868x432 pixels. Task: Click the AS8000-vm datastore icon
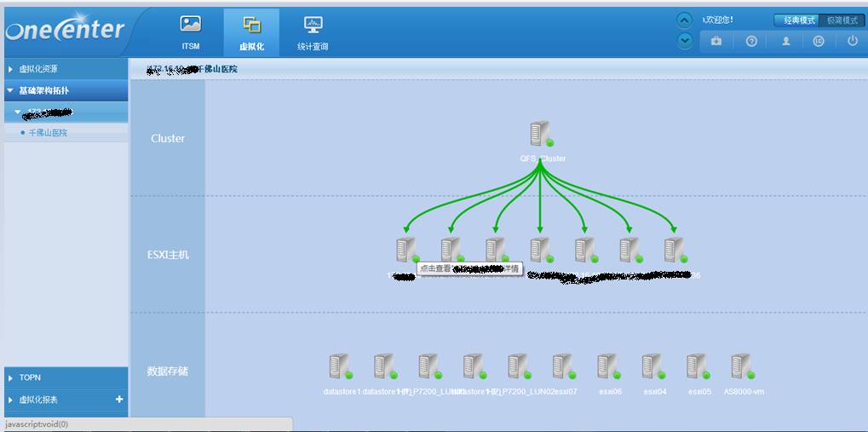(x=742, y=367)
